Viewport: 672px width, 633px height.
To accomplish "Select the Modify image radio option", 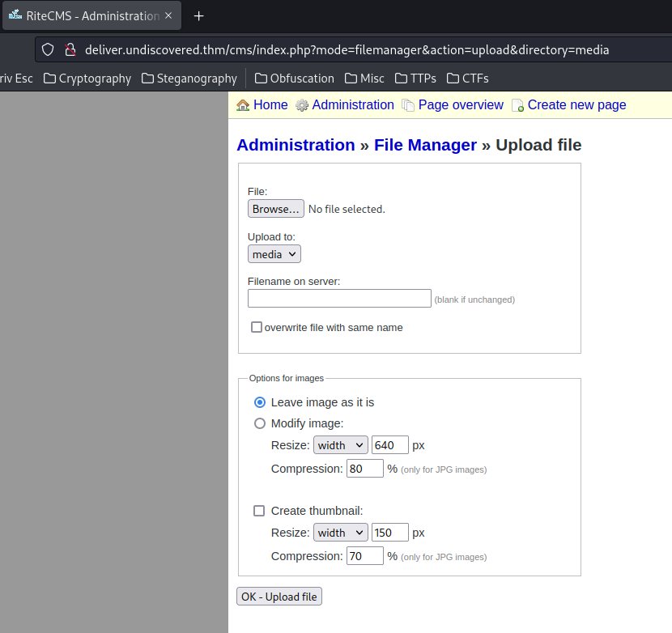I will pos(260,423).
